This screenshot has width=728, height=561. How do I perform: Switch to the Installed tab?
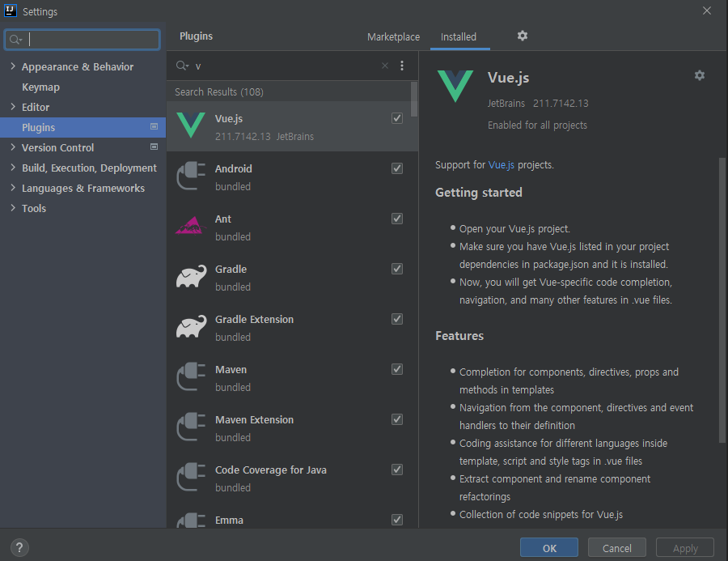459,36
